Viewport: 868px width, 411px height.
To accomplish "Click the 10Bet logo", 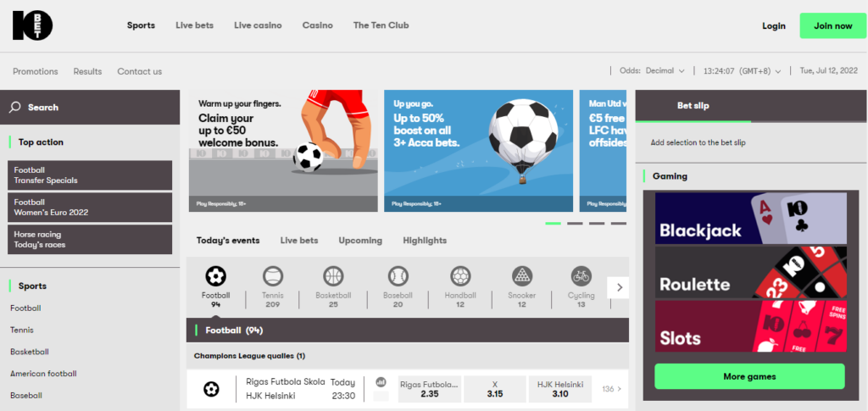I will (32, 25).
